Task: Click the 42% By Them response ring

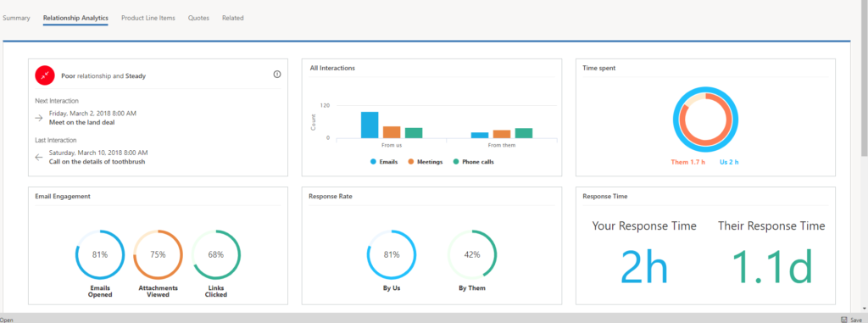Action: pyautogui.click(x=472, y=255)
